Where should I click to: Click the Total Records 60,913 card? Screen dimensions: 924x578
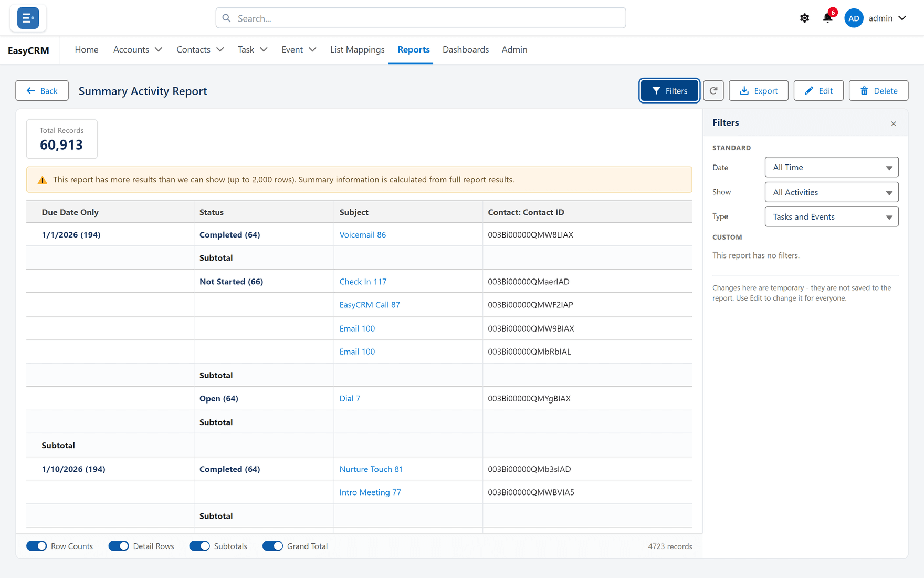point(62,139)
